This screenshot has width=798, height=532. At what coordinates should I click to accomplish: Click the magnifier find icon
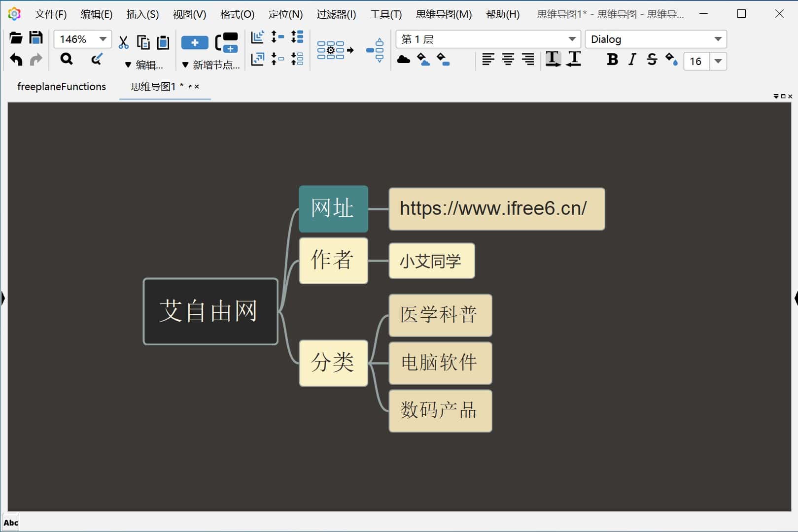[x=66, y=60]
